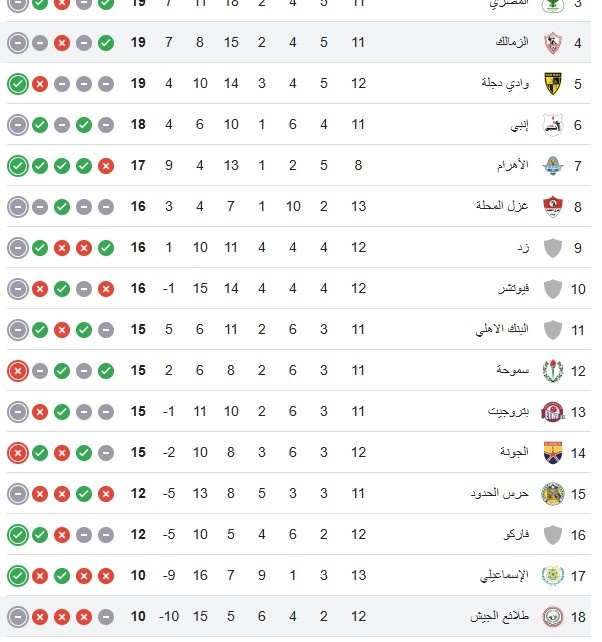Click the الأهرام team logo
The image size is (602, 642).
[551, 166]
